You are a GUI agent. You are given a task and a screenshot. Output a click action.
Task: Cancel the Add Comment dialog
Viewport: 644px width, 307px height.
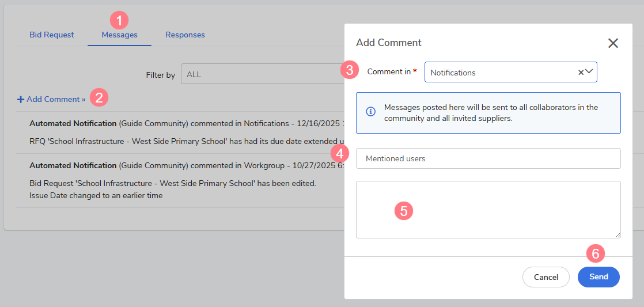point(545,277)
